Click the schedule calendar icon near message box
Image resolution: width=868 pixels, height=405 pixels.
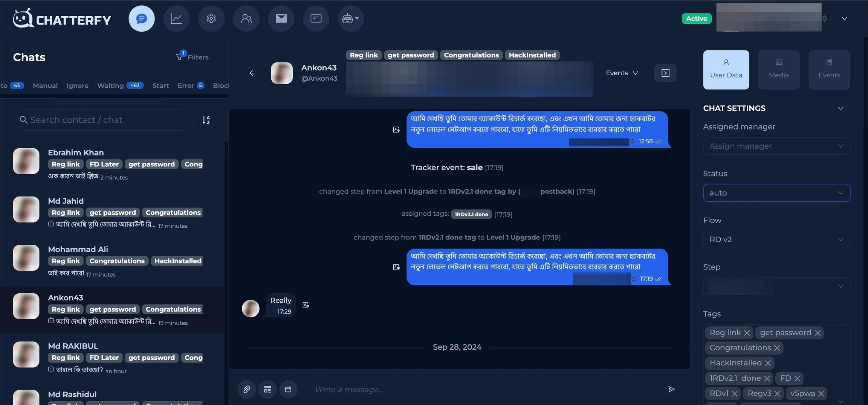pos(288,389)
